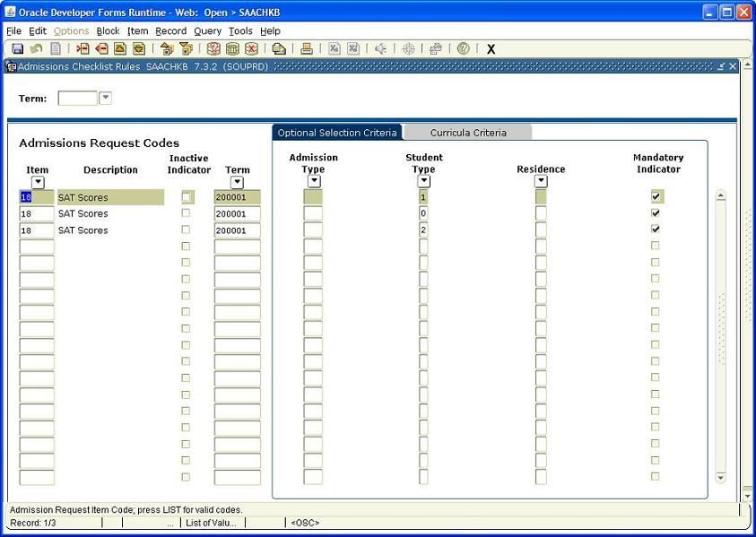The width and height of the screenshot is (756, 537).
Task: Restore the Admissions Checklist Rules inner window
Action: (x=721, y=66)
